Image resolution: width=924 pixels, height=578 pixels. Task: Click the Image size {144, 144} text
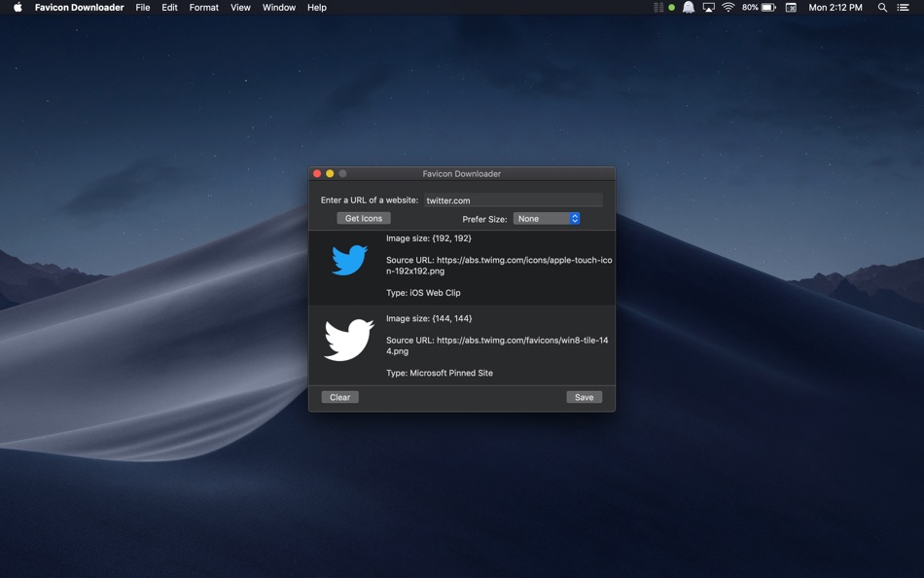click(429, 318)
